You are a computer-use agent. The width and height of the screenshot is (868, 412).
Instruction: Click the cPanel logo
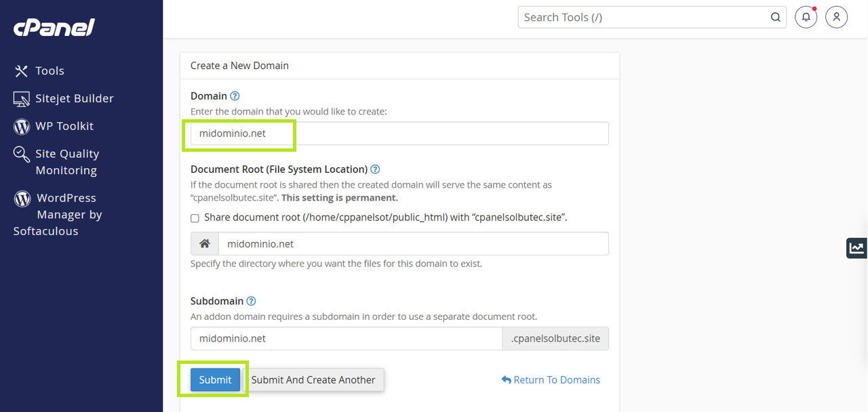pyautogui.click(x=54, y=27)
